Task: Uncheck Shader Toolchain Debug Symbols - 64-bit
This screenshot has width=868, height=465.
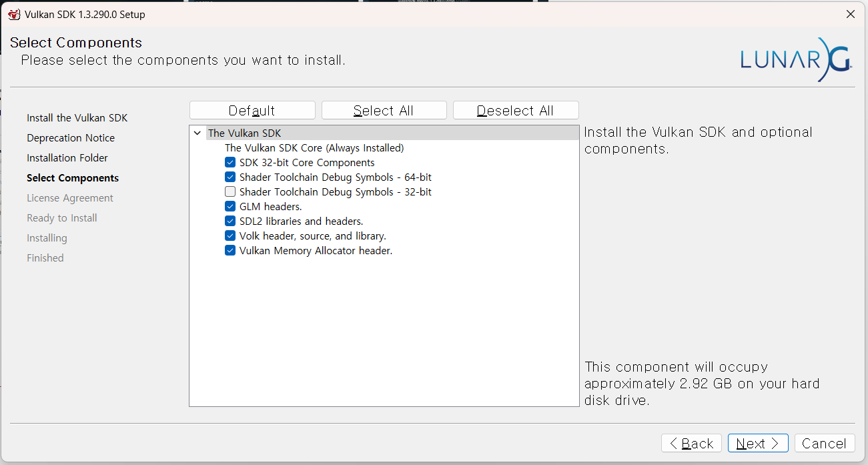Action: [x=230, y=177]
